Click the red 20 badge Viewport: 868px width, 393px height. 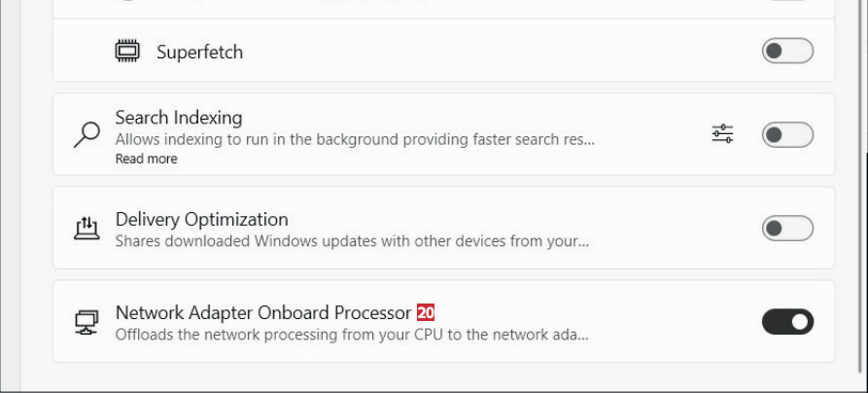pos(426,313)
